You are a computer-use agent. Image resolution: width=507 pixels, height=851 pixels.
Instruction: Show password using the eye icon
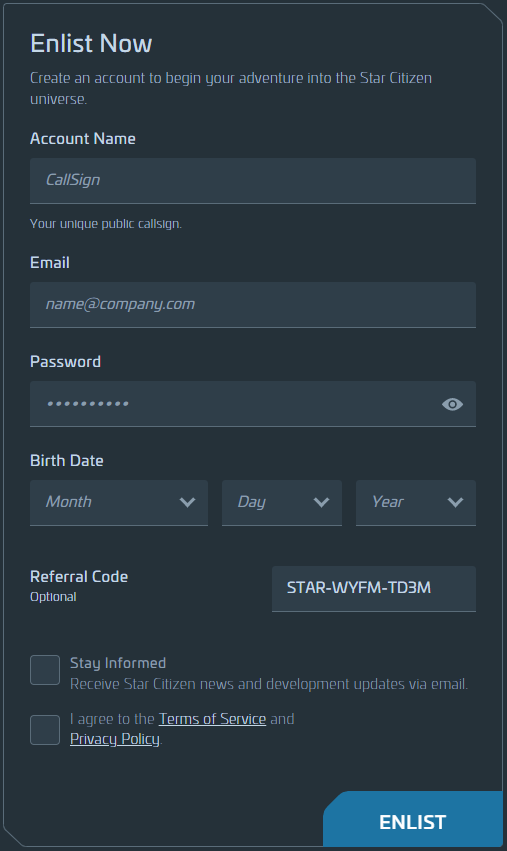(452, 404)
